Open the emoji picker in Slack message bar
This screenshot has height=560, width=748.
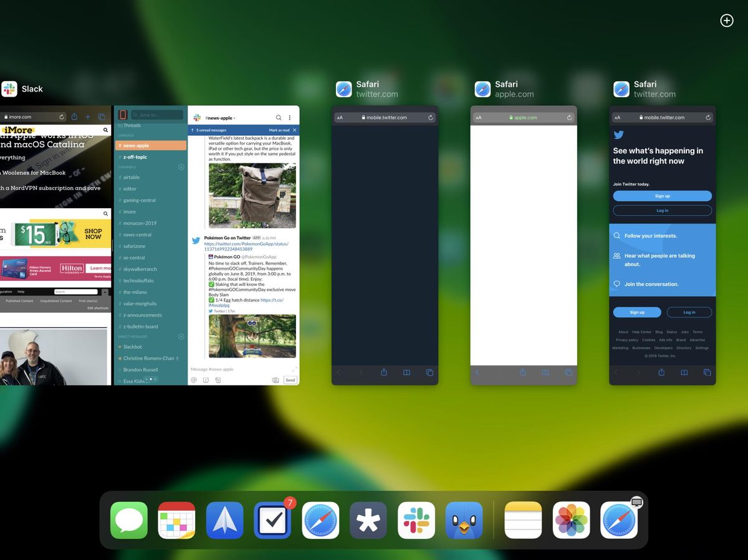(x=218, y=380)
